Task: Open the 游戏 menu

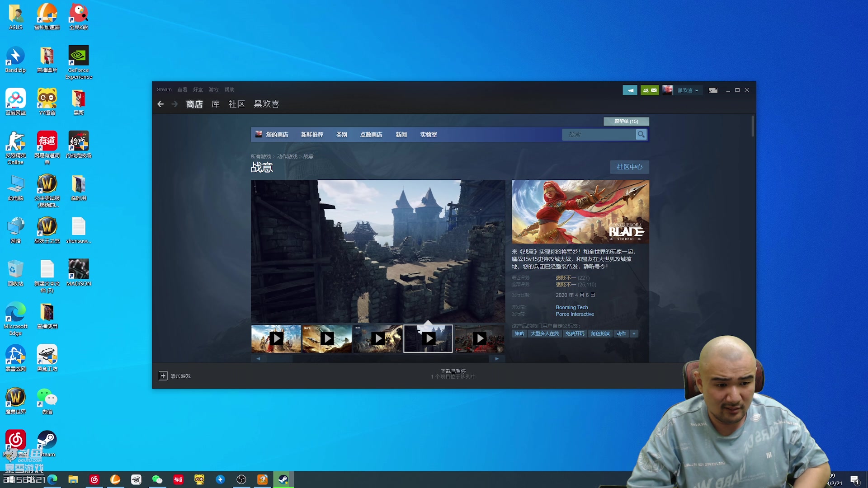Action: pyautogui.click(x=214, y=89)
